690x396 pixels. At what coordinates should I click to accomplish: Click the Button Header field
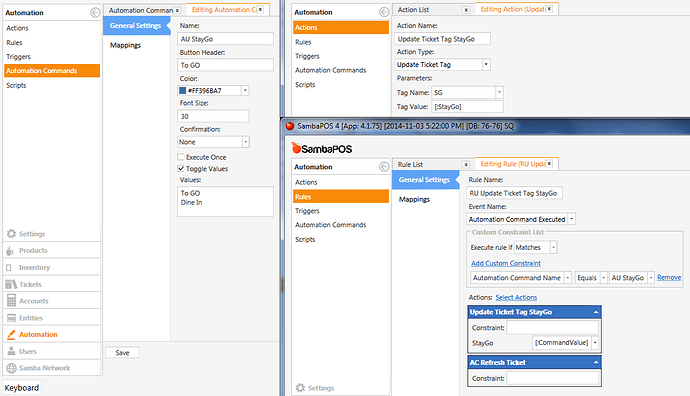pos(225,65)
